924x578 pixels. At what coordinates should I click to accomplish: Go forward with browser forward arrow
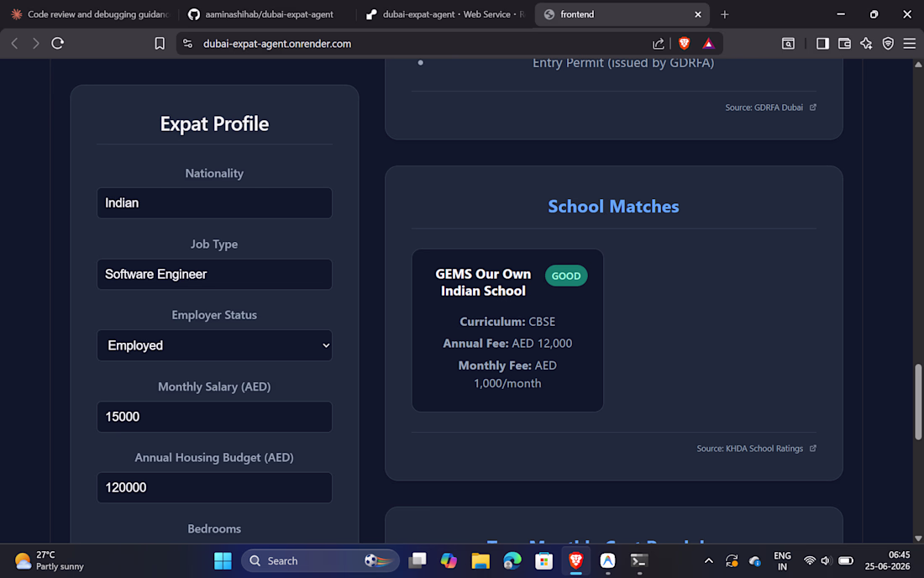click(x=36, y=44)
